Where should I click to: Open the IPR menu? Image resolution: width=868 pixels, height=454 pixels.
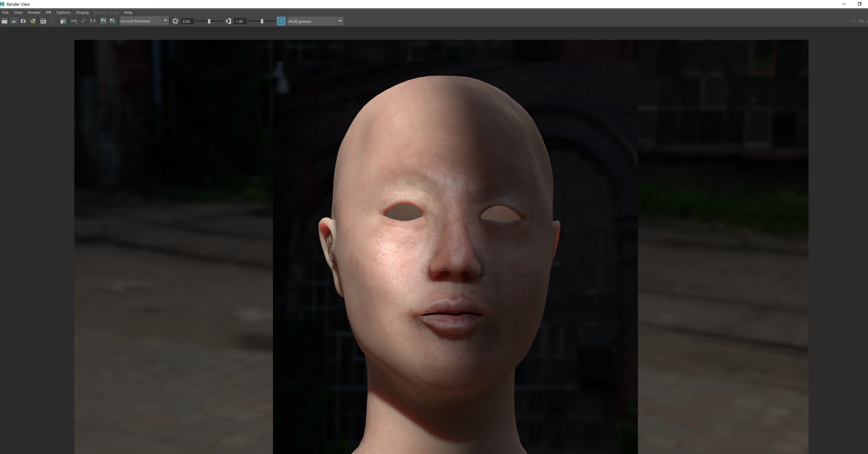click(48, 12)
